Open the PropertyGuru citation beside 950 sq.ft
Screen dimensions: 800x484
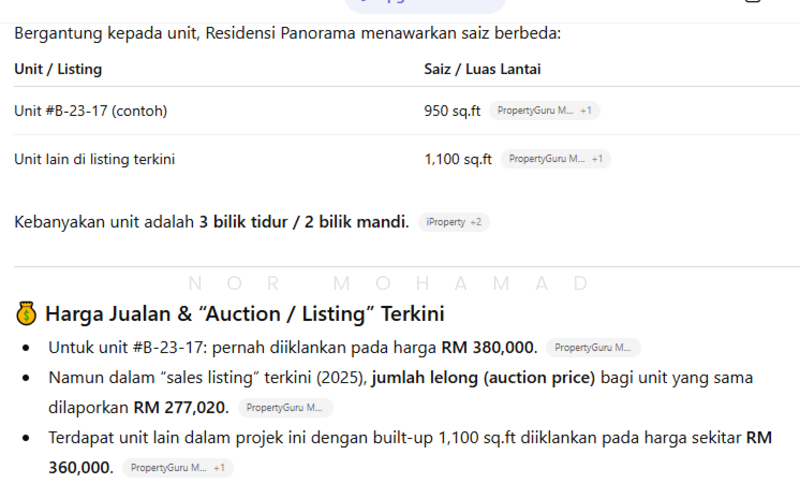544,111
